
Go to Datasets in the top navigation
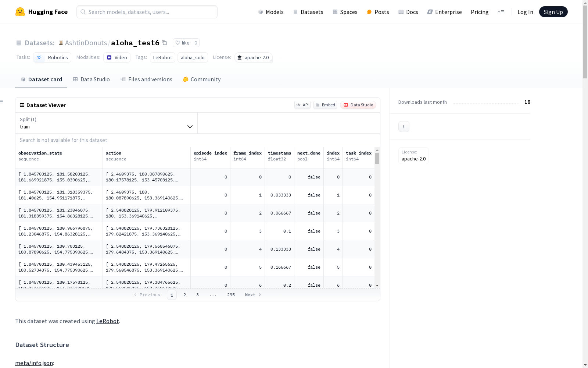(x=308, y=12)
